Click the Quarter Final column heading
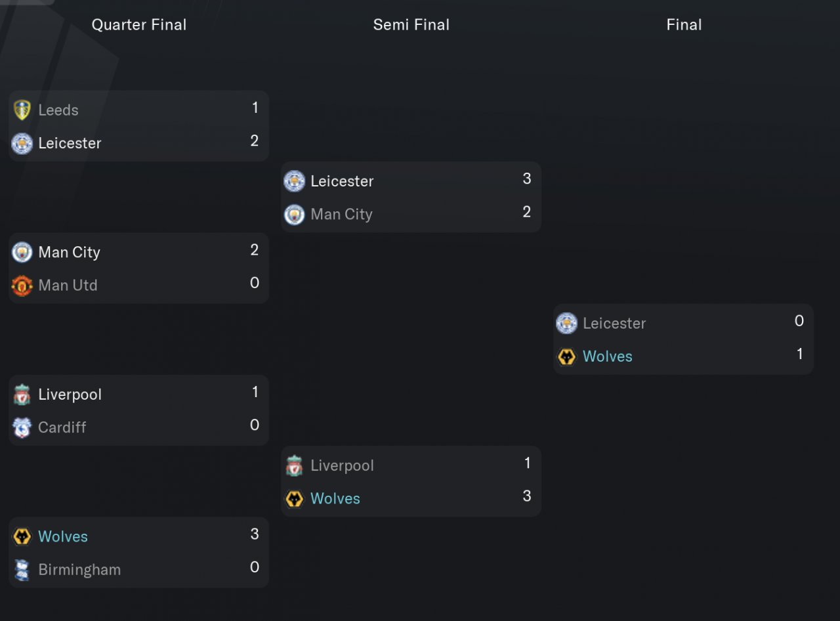Screen dimensions: 840x621 coord(139,25)
